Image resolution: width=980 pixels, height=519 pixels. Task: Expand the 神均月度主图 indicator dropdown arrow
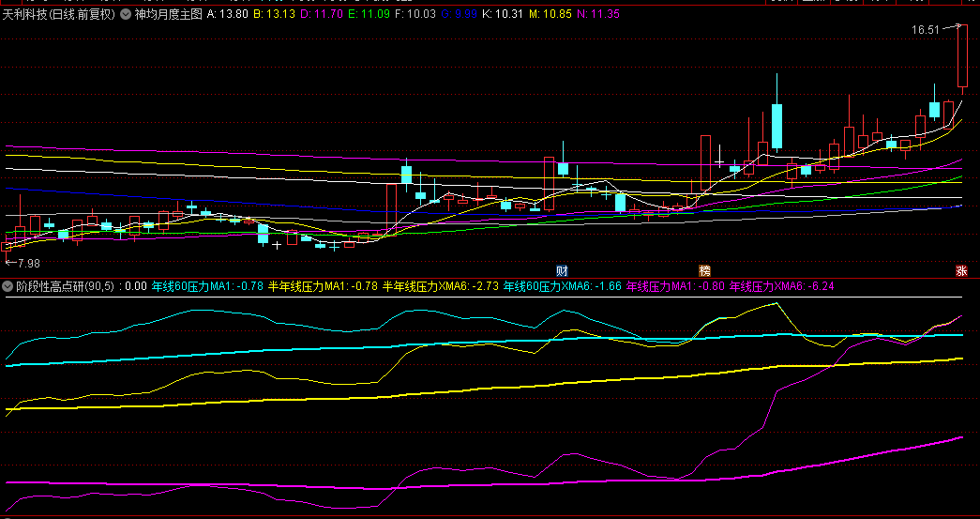tap(126, 15)
